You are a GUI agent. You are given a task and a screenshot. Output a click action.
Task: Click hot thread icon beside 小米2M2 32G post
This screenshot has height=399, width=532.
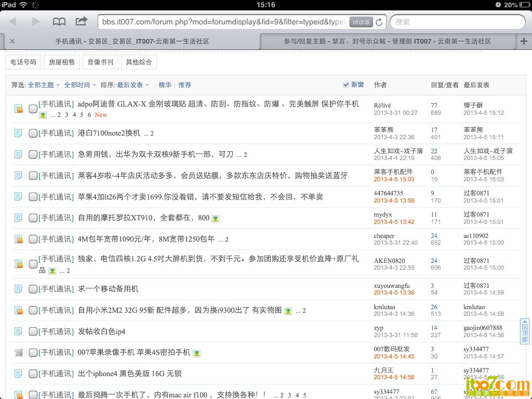tap(18, 310)
